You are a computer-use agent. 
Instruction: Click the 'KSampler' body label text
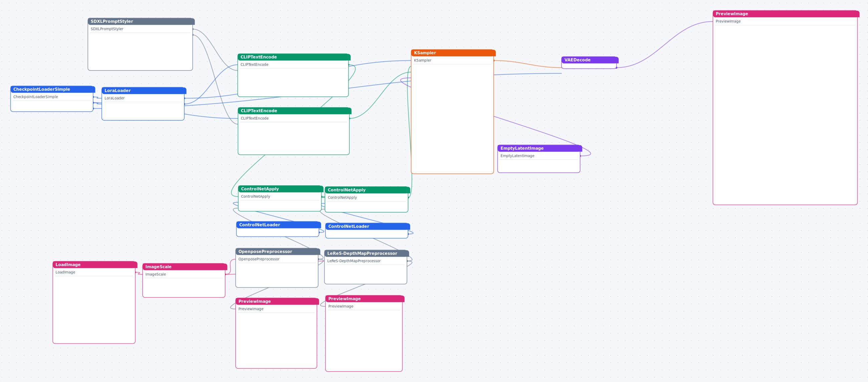click(422, 60)
